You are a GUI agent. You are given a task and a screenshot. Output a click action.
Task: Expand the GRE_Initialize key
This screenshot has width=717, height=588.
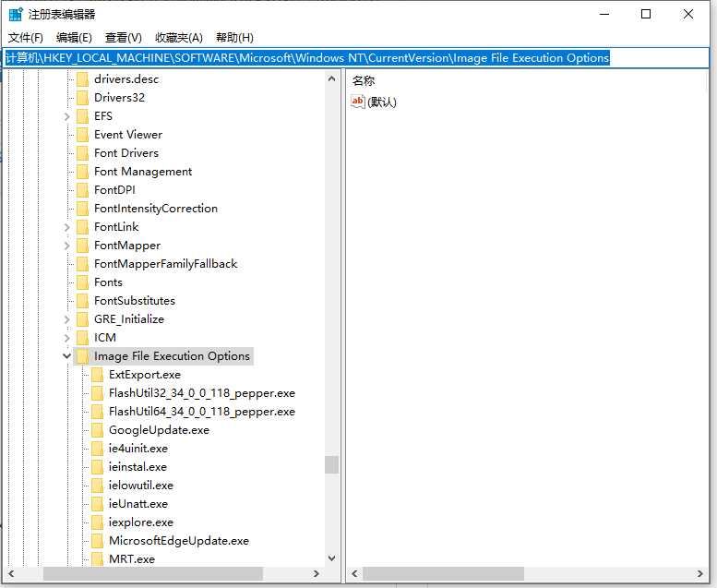[x=67, y=319]
